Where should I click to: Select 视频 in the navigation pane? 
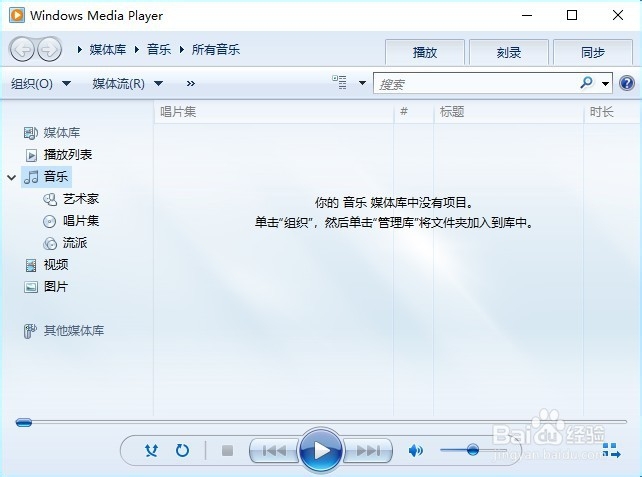tap(56, 265)
